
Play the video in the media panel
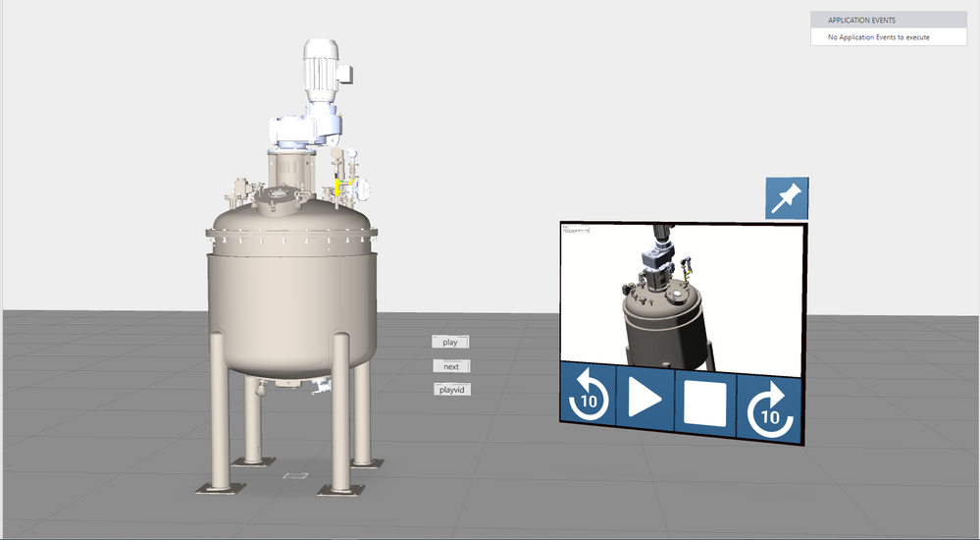tap(645, 399)
